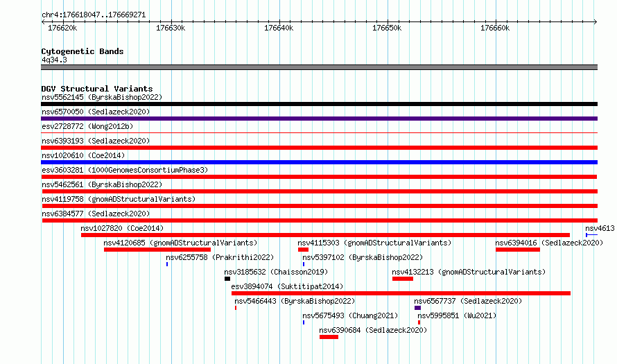Click the thin esv2728772 red line

319,133
